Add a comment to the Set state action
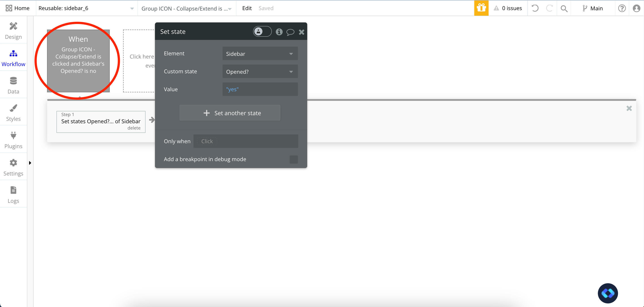The height and width of the screenshot is (307, 644). point(290,32)
